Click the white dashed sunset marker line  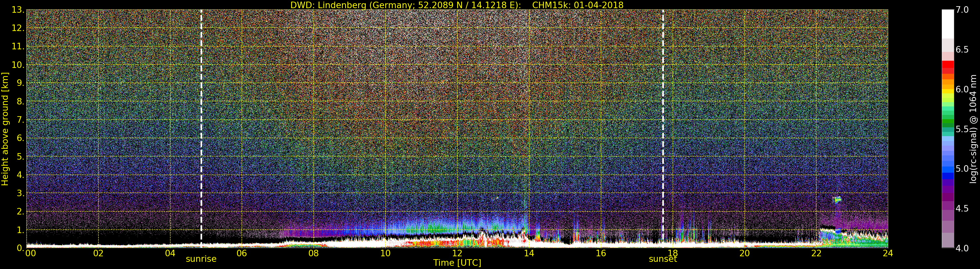point(663,129)
